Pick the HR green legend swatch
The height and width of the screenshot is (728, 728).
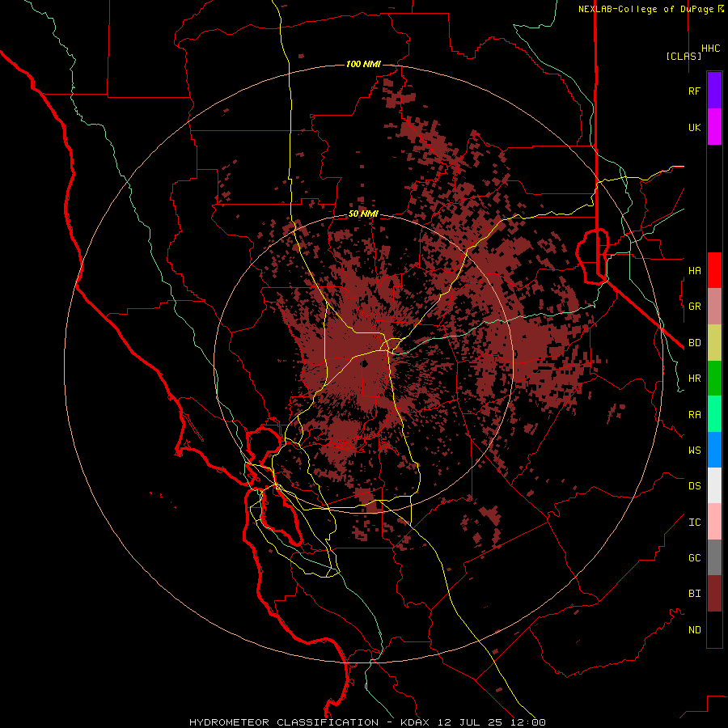pos(714,379)
